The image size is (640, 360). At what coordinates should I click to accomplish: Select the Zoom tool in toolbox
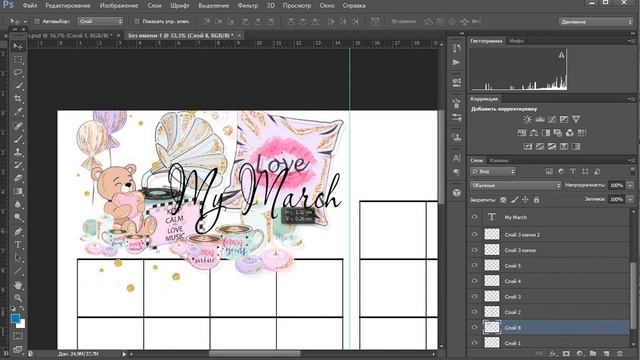click(18, 298)
